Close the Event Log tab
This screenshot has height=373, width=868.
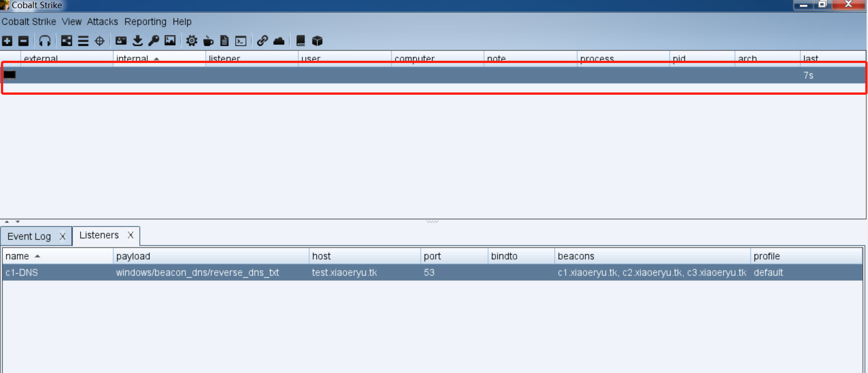[x=63, y=237]
